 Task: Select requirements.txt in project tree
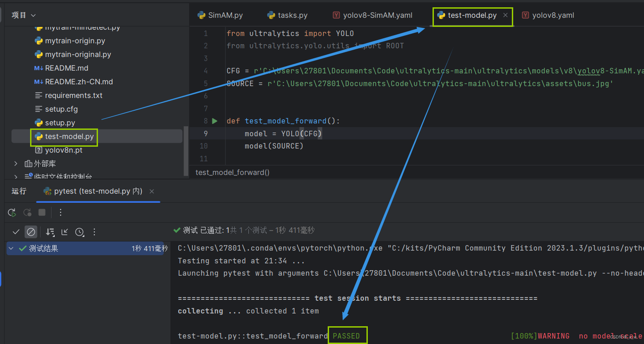click(73, 95)
